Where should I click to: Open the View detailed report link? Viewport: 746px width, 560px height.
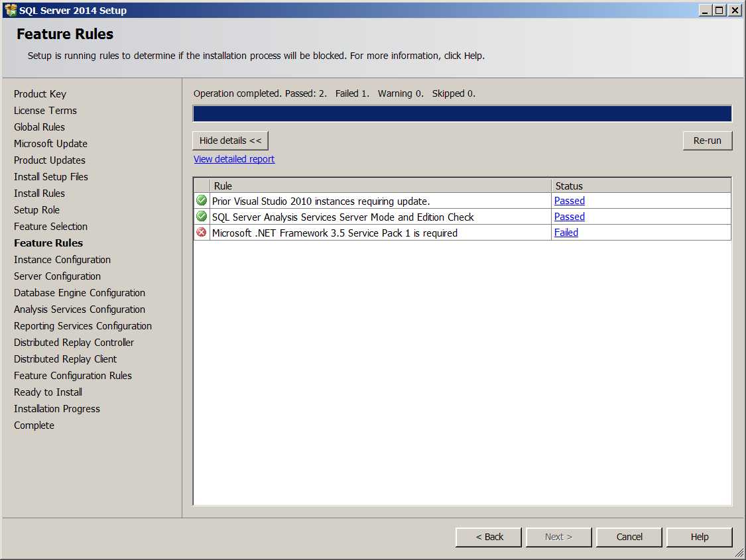[234, 159]
